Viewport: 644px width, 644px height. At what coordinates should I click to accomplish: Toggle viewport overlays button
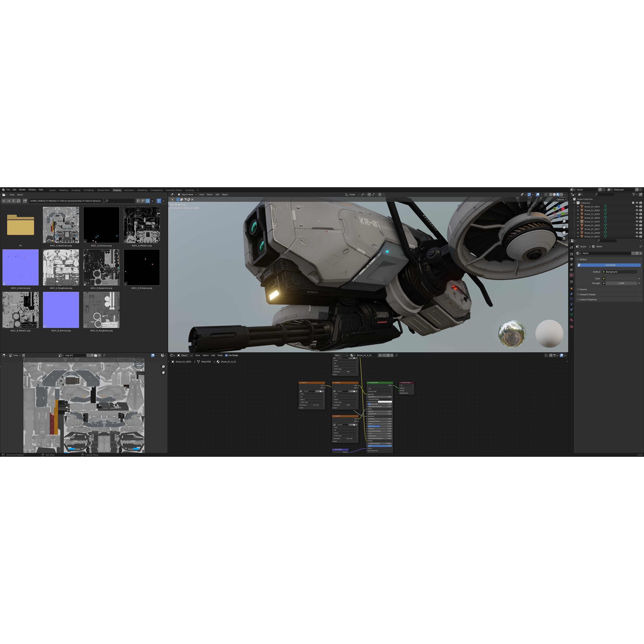tap(538, 194)
